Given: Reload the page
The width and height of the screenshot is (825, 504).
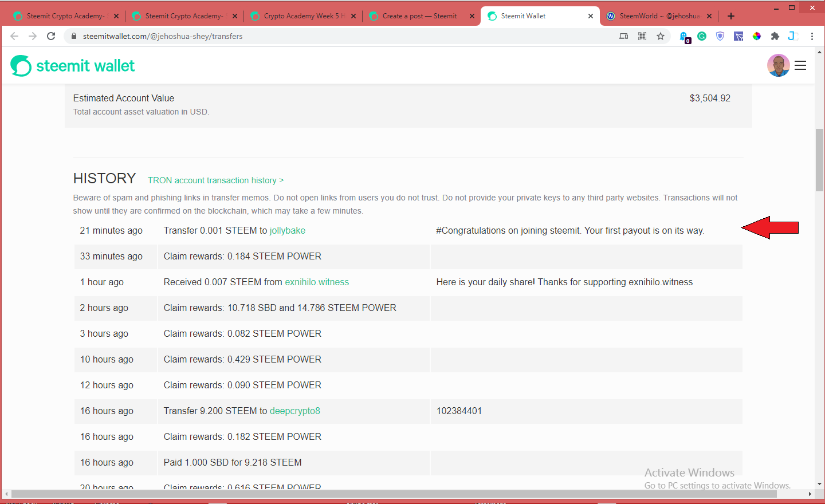Looking at the screenshot, I should [x=51, y=36].
